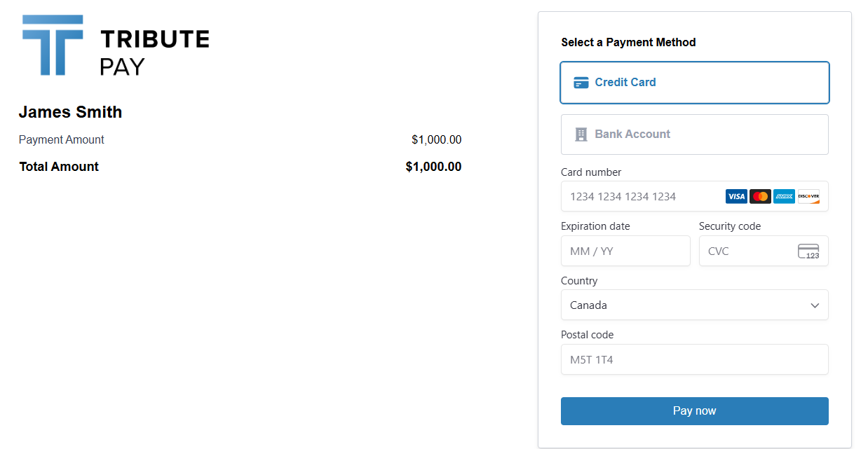Click the Discover card logo

[x=808, y=197]
